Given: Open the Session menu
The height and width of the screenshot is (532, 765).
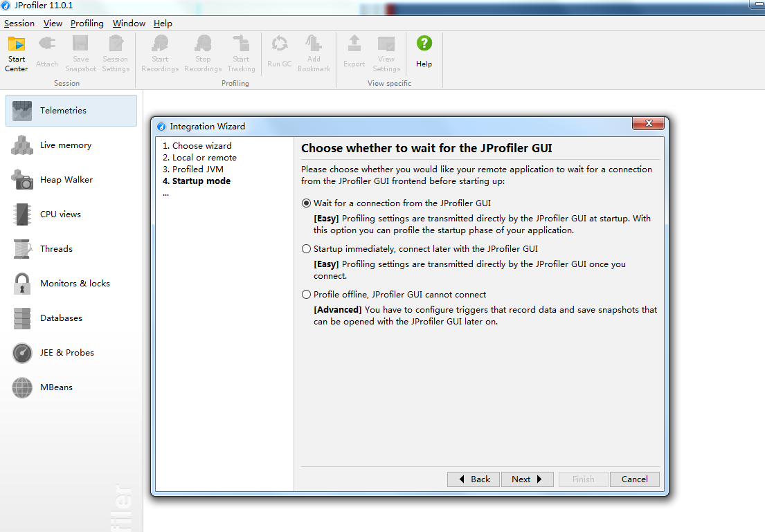Looking at the screenshot, I should [19, 24].
